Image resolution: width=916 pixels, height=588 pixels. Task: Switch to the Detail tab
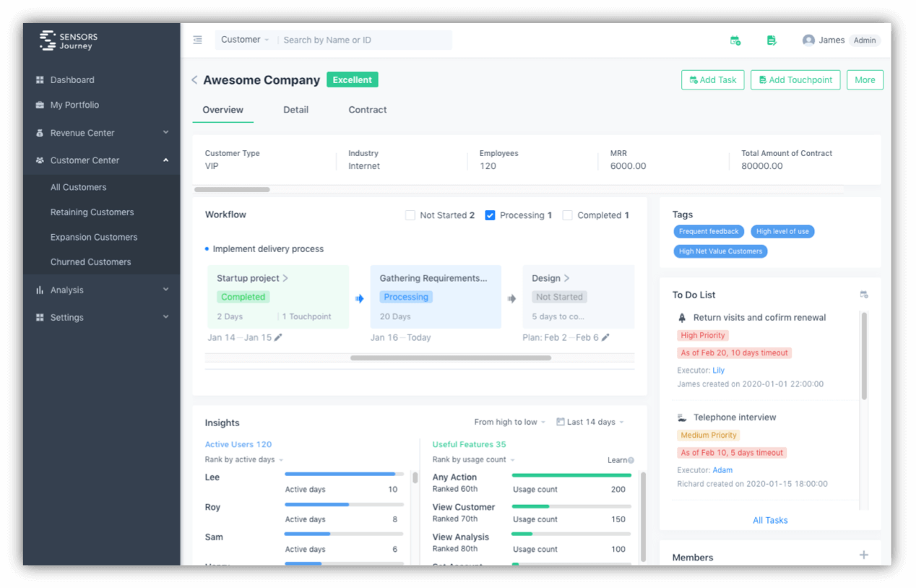pos(296,110)
